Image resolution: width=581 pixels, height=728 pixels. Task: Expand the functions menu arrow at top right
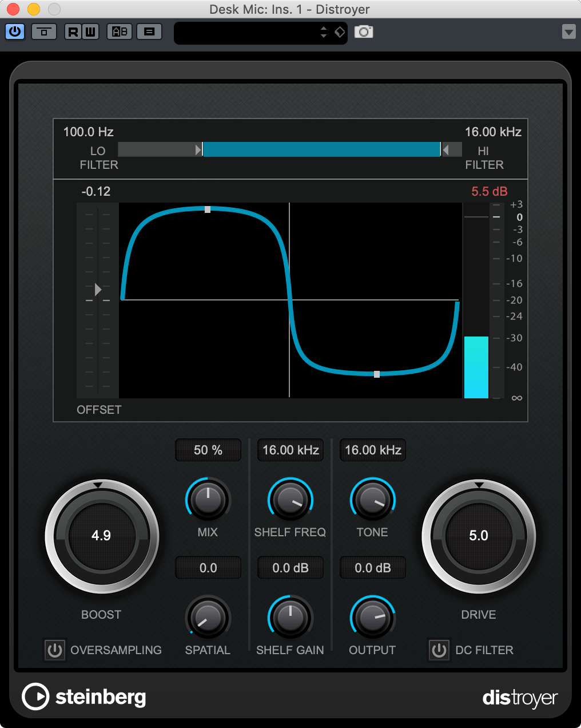(568, 31)
